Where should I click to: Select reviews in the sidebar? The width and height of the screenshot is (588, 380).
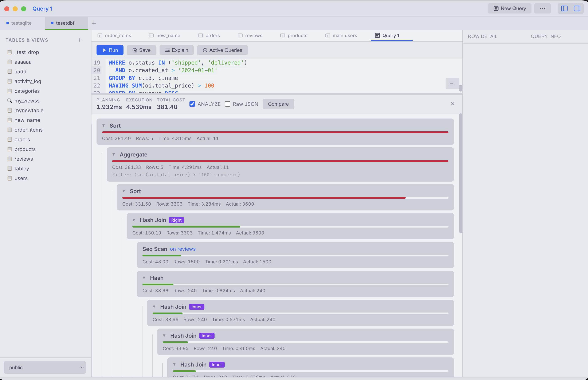(x=46, y=159)
